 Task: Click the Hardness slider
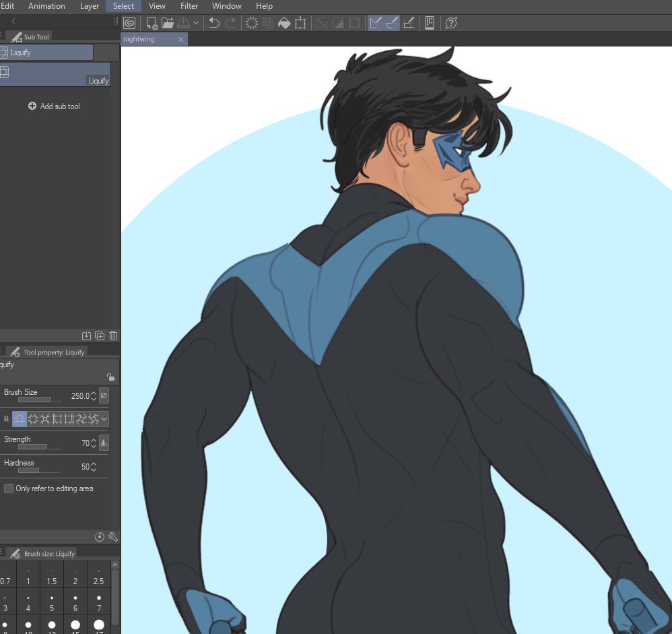coord(38,470)
